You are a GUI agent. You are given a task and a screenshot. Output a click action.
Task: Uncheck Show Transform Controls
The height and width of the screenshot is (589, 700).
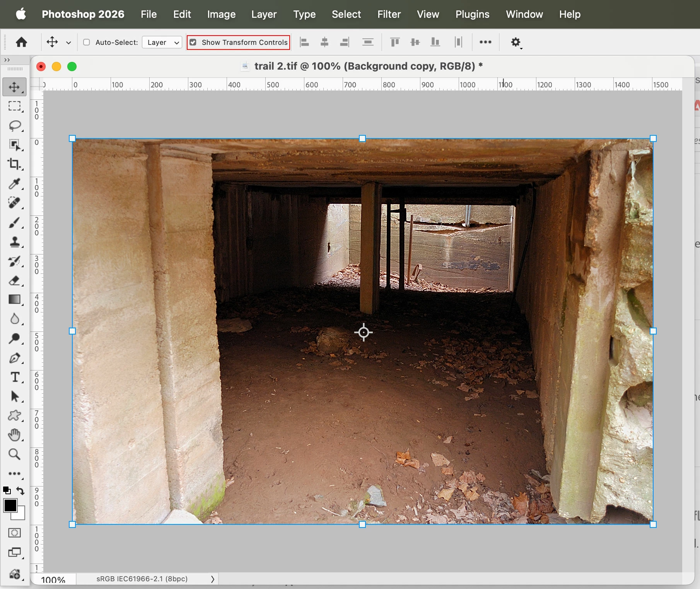(193, 42)
